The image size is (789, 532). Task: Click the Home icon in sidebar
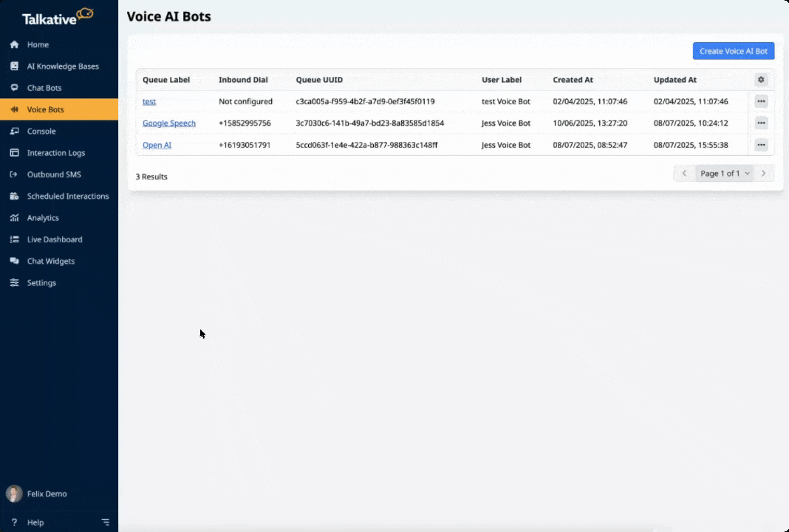click(x=14, y=45)
